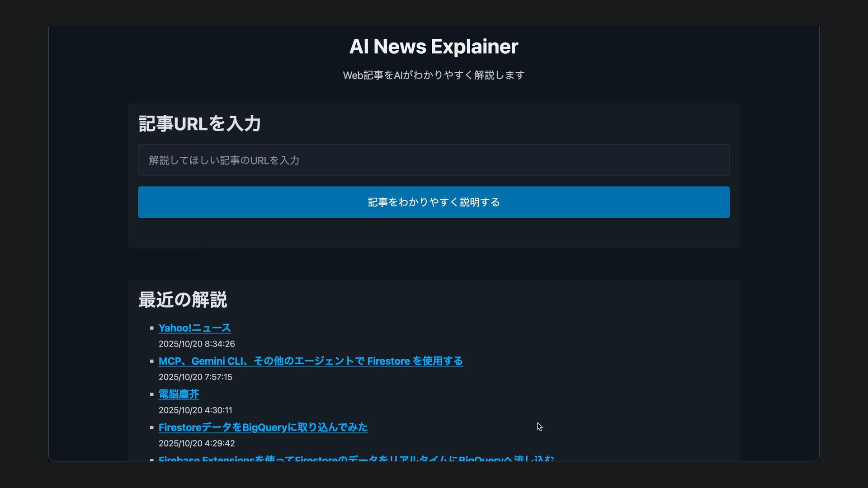The image size is (868, 488).
Task: Open the Firebase Extensions article link
Action: [356, 458]
